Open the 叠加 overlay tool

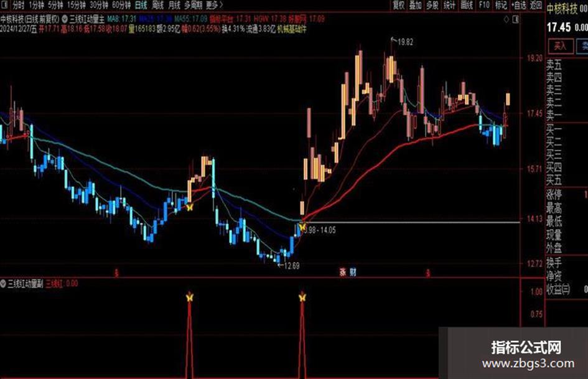click(415, 5)
